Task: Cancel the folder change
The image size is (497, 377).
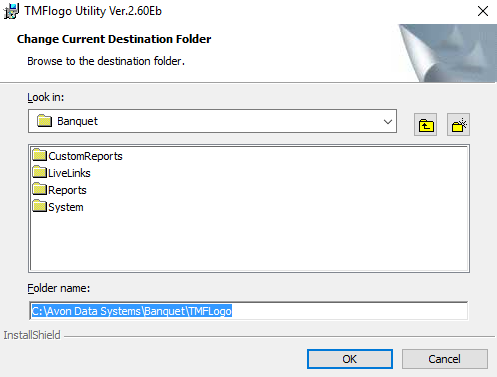Action: click(445, 359)
